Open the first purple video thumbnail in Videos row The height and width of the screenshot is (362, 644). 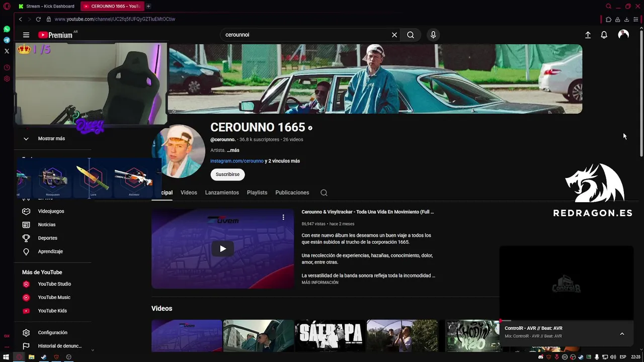point(187,336)
